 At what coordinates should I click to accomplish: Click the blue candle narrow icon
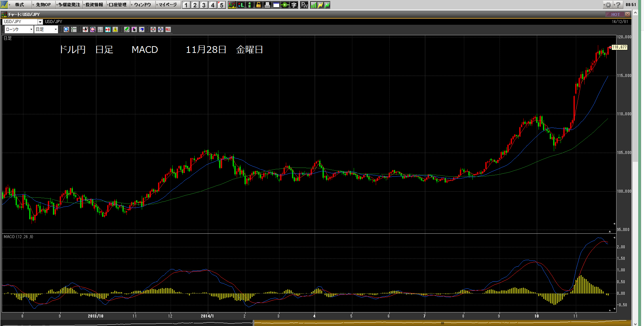(x=160, y=30)
